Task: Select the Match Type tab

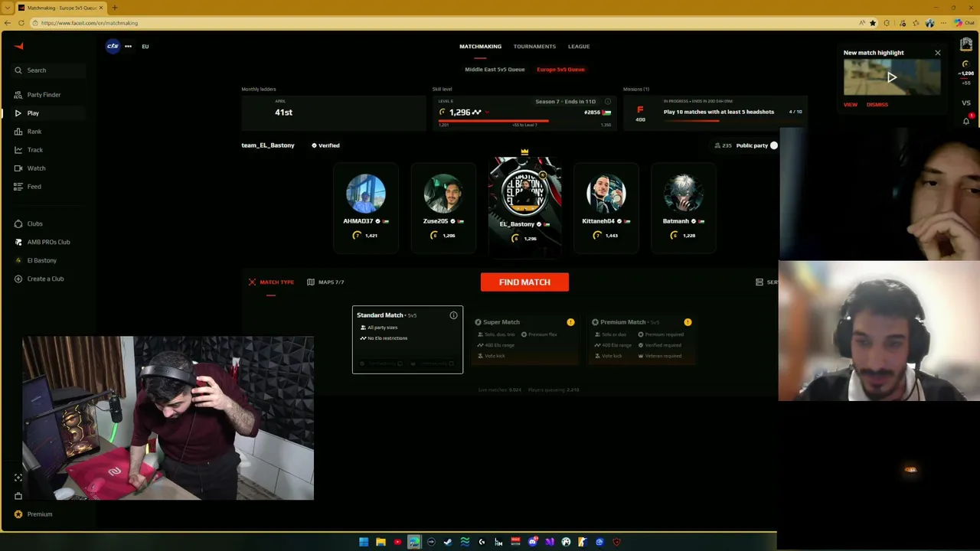Action: click(x=271, y=282)
